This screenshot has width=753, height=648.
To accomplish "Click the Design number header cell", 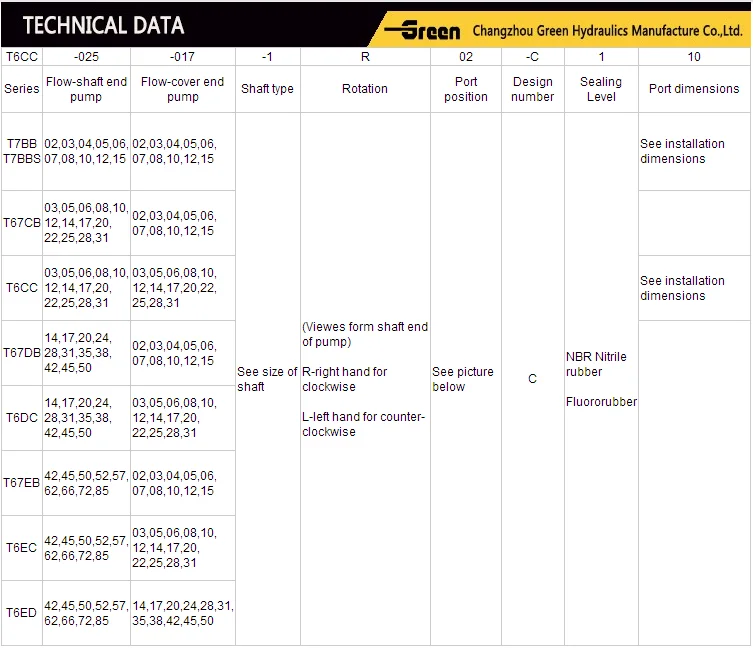I will 532,89.
